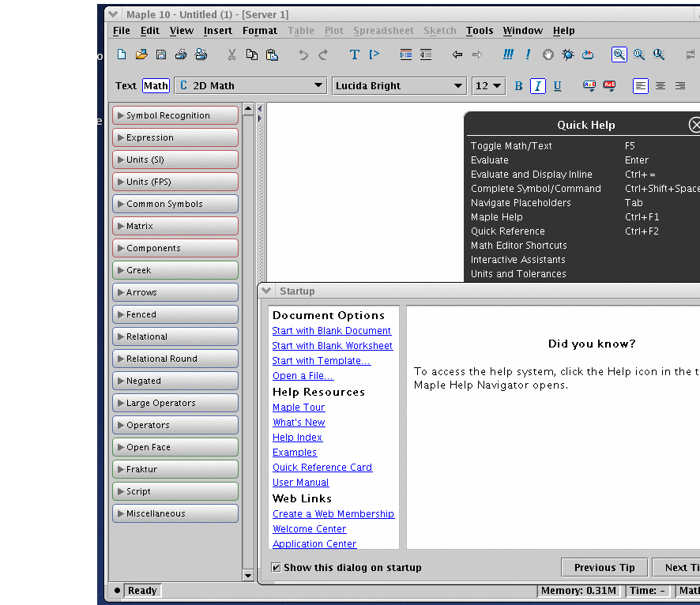Open the 2D Math style dropdown
The width and height of the screenshot is (700, 605).
tap(250, 85)
